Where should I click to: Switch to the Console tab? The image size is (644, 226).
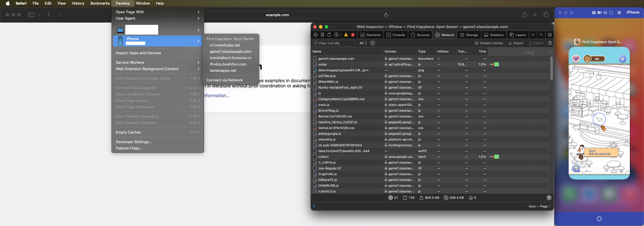point(396,35)
